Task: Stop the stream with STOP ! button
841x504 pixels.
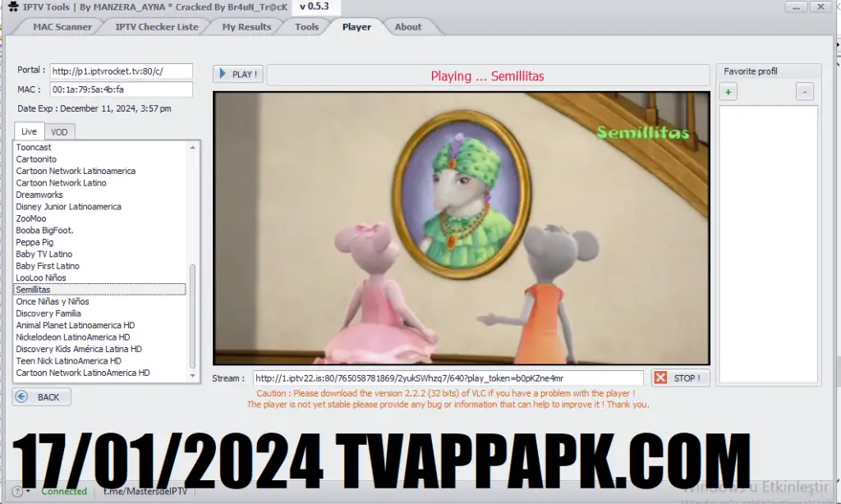Action: [x=680, y=378]
